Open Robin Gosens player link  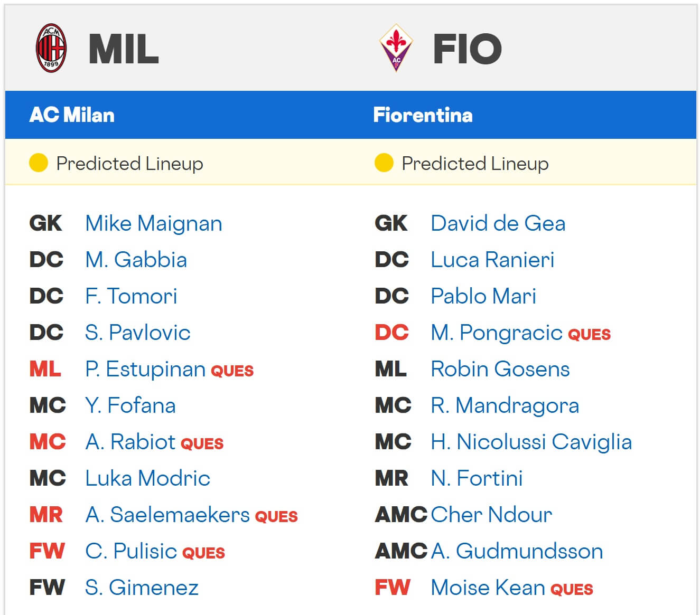pos(500,369)
